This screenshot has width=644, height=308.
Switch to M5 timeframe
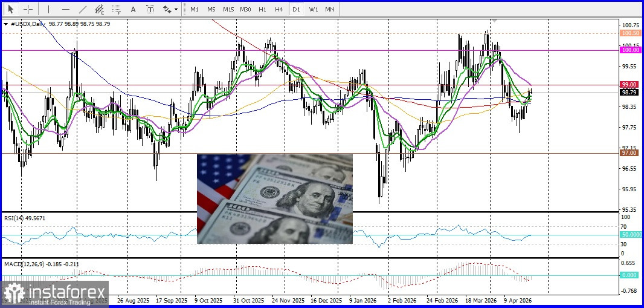coord(211,9)
